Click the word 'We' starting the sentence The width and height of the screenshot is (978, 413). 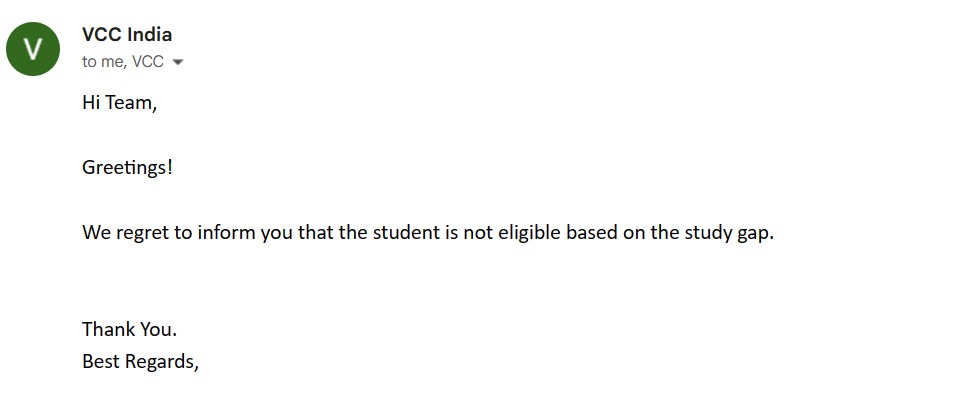pos(97,232)
